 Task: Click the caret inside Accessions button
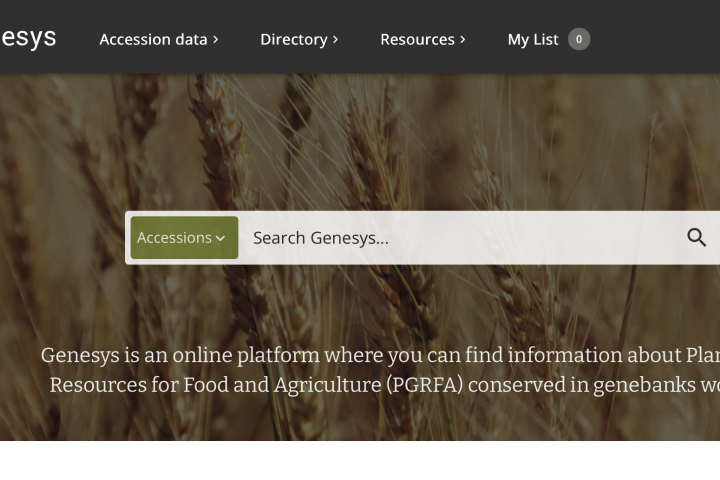click(220, 238)
